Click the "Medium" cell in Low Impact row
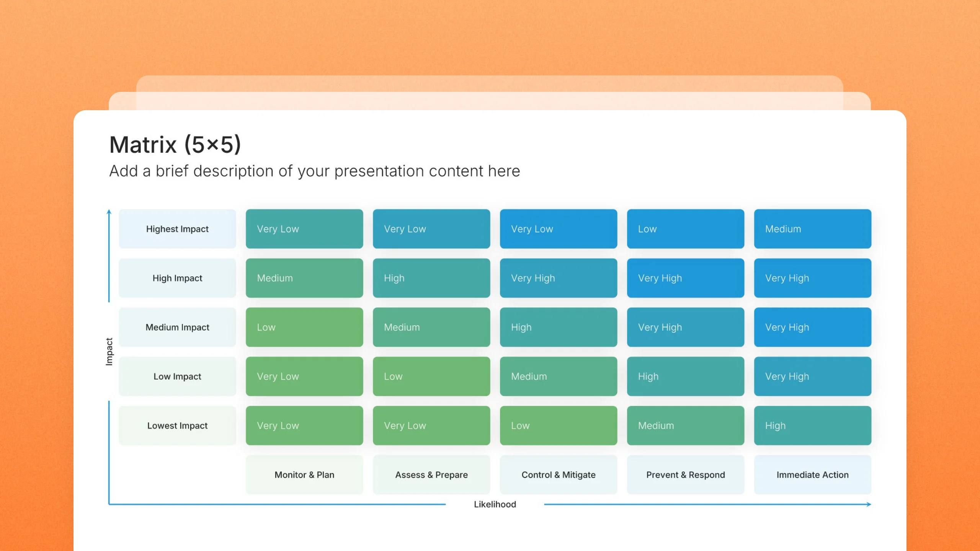This screenshot has height=551, width=980. point(559,377)
